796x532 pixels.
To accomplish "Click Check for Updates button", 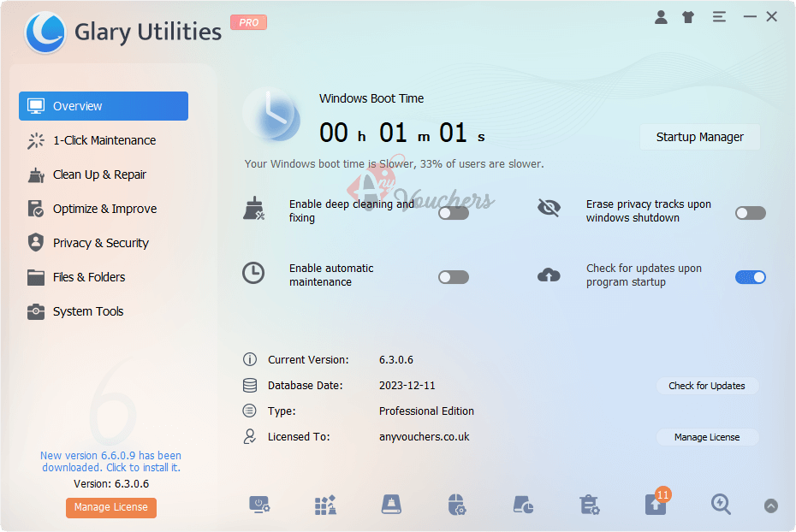I will click(x=707, y=386).
